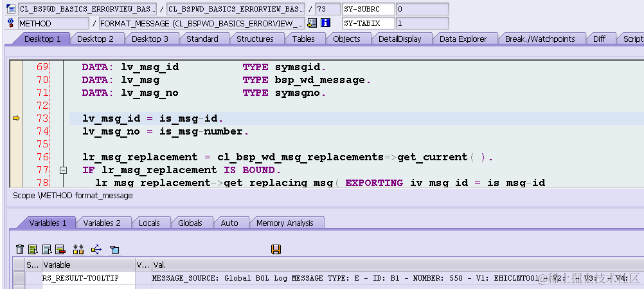Open the Structures tab

click(255, 39)
